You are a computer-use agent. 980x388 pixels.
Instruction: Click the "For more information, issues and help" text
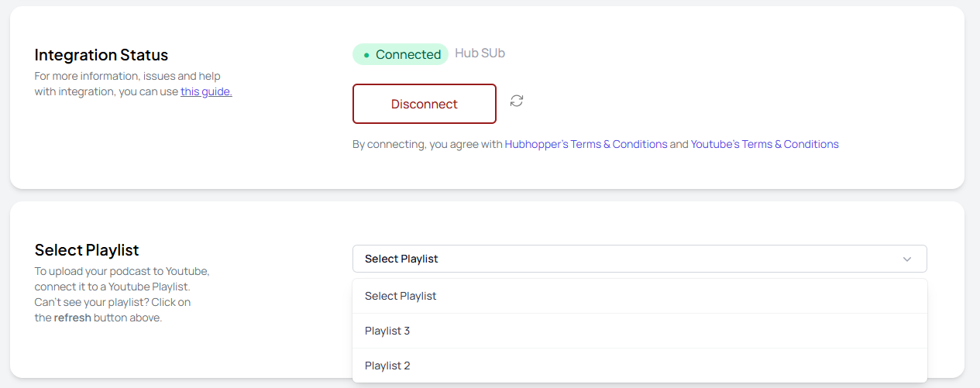(128, 76)
